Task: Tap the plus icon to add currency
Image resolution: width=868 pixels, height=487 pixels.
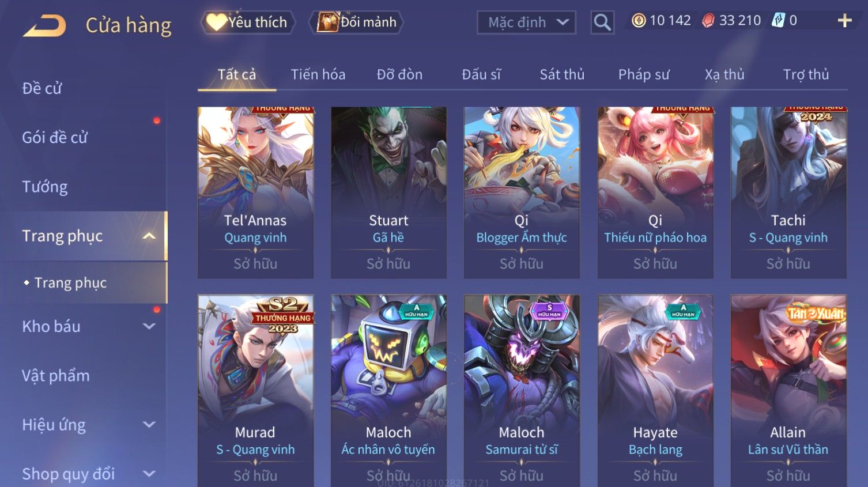Action: pos(844,21)
